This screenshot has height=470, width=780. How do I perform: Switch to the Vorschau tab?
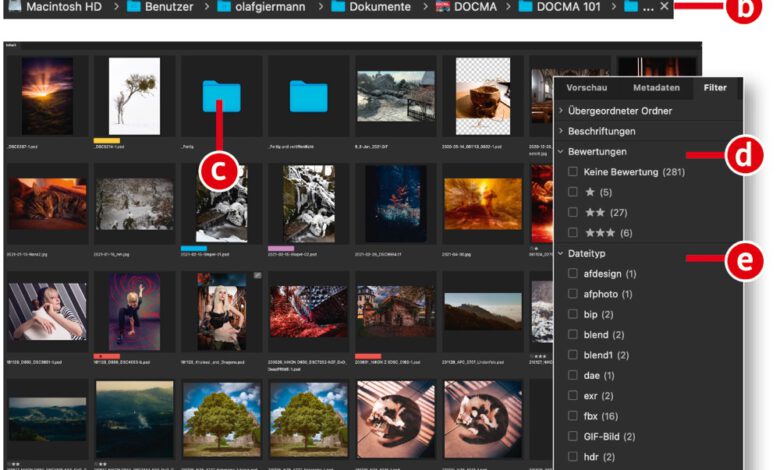586,88
